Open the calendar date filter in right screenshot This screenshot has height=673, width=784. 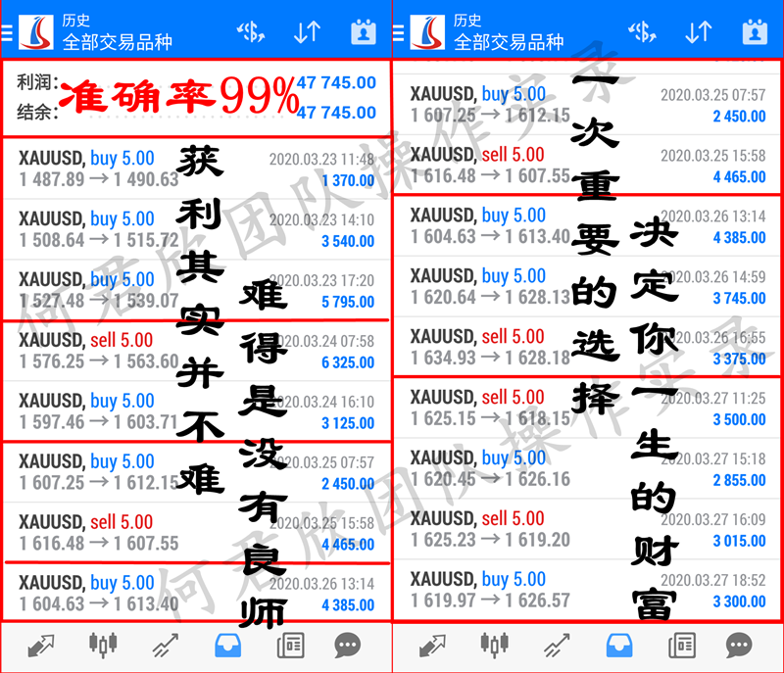[x=755, y=32]
